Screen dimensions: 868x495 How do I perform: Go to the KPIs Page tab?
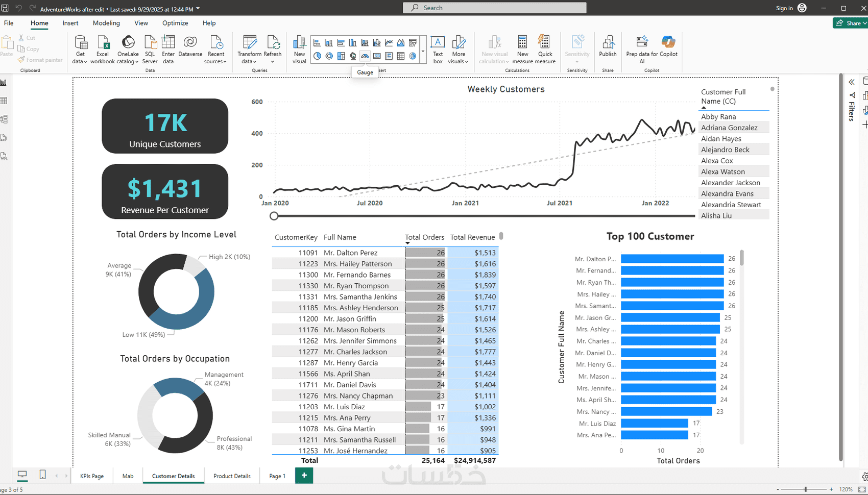coord(92,476)
